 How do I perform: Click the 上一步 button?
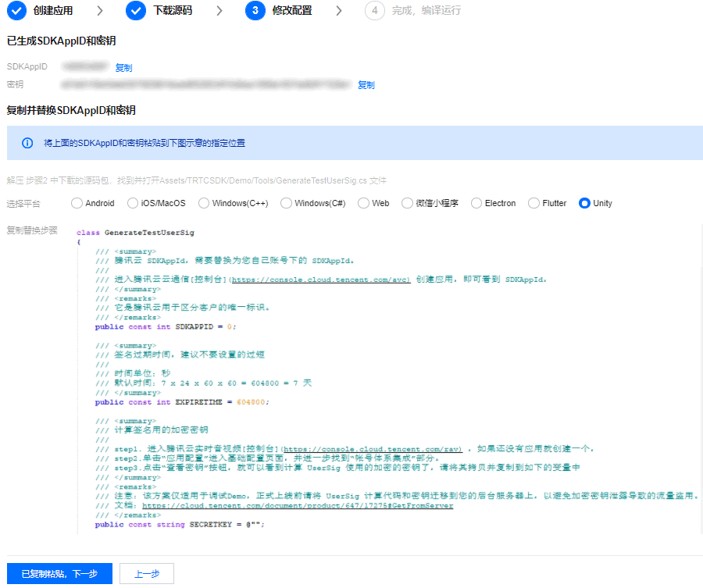(x=146, y=573)
